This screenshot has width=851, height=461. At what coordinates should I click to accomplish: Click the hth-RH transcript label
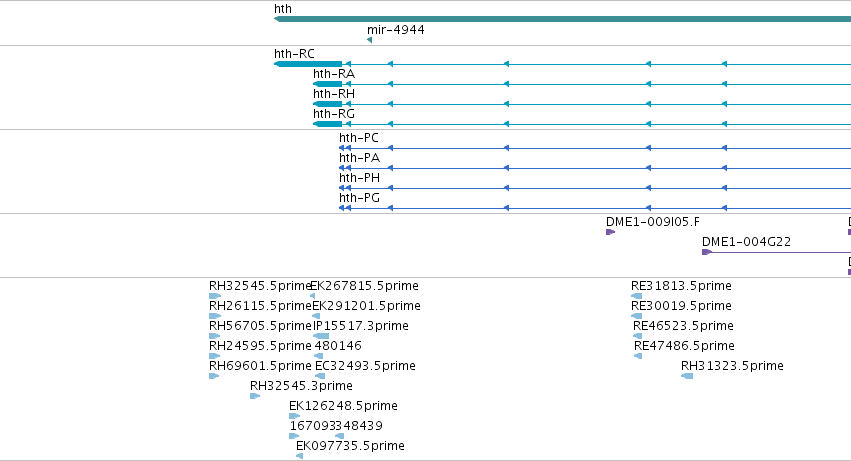[x=334, y=94]
